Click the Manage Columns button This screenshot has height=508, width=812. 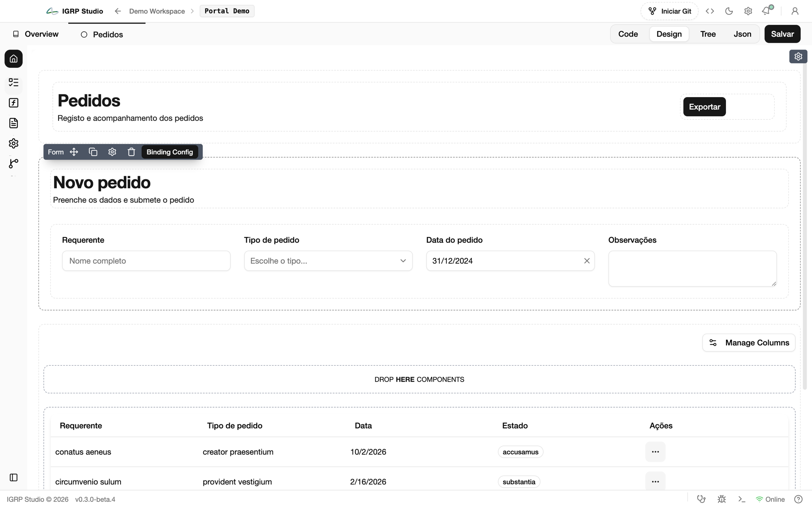coord(749,343)
